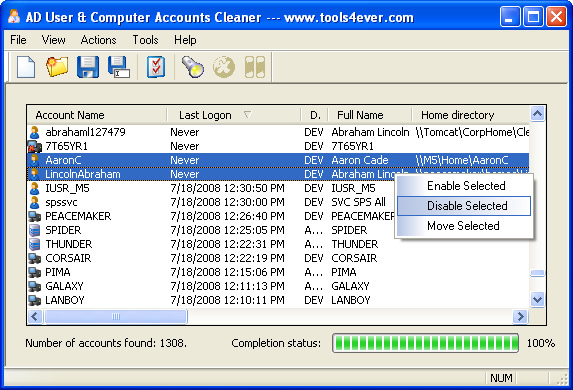The width and height of the screenshot is (573, 390).
Task: Click the grayed-out two-panel toolbar icon
Action: click(x=255, y=67)
